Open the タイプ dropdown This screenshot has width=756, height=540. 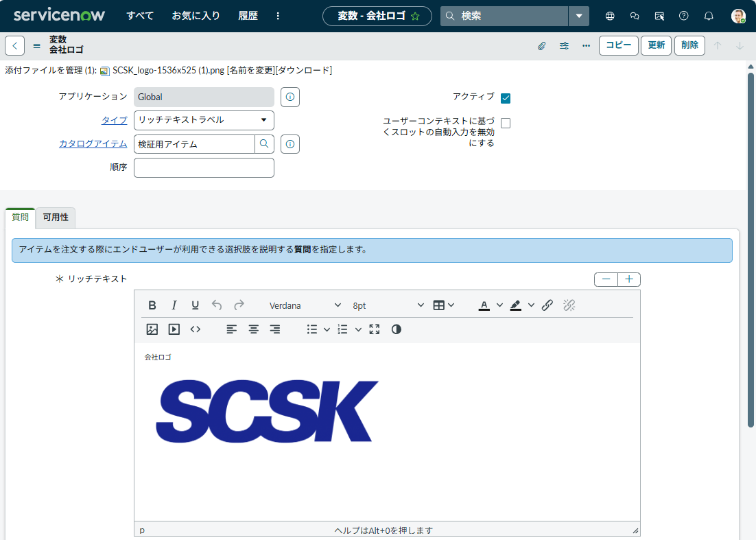(x=204, y=120)
